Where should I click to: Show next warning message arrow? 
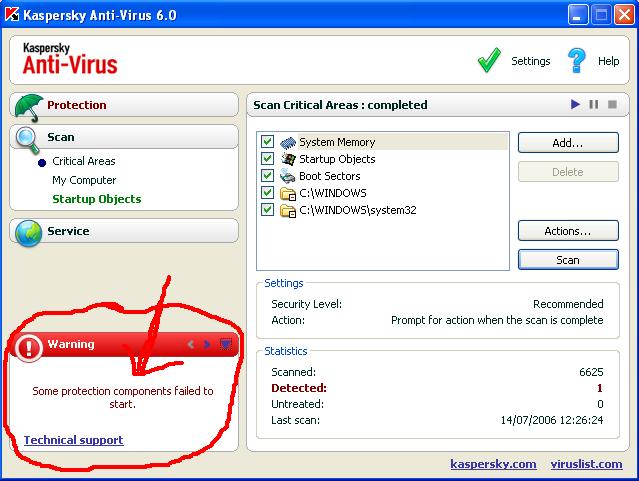click(x=207, y=344)
